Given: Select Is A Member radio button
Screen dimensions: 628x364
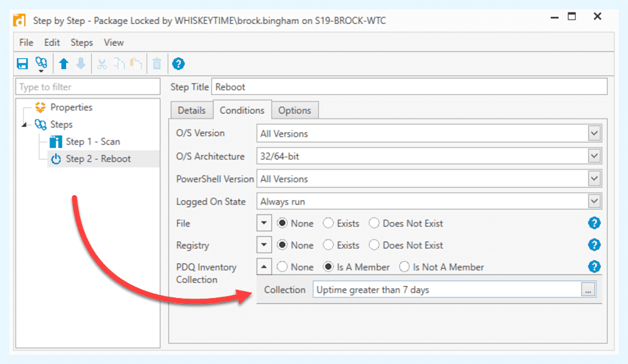Looking at the screenshot, I should [328, 267].
